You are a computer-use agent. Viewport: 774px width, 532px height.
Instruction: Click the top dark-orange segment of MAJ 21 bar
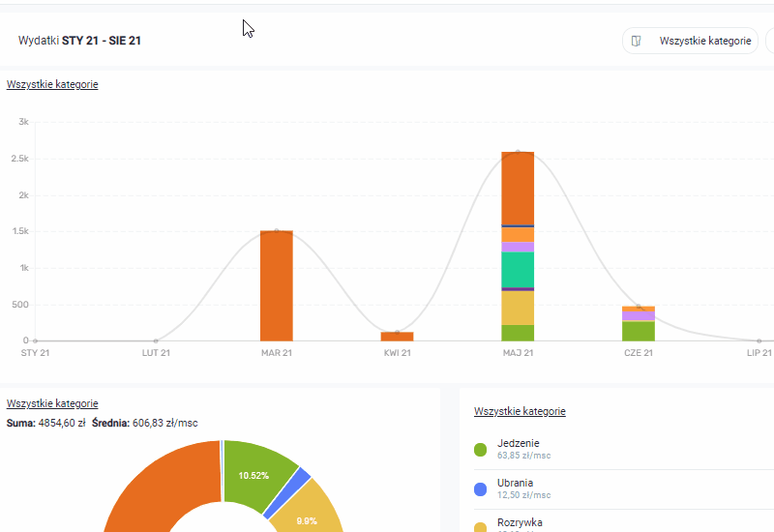[518, 188]
